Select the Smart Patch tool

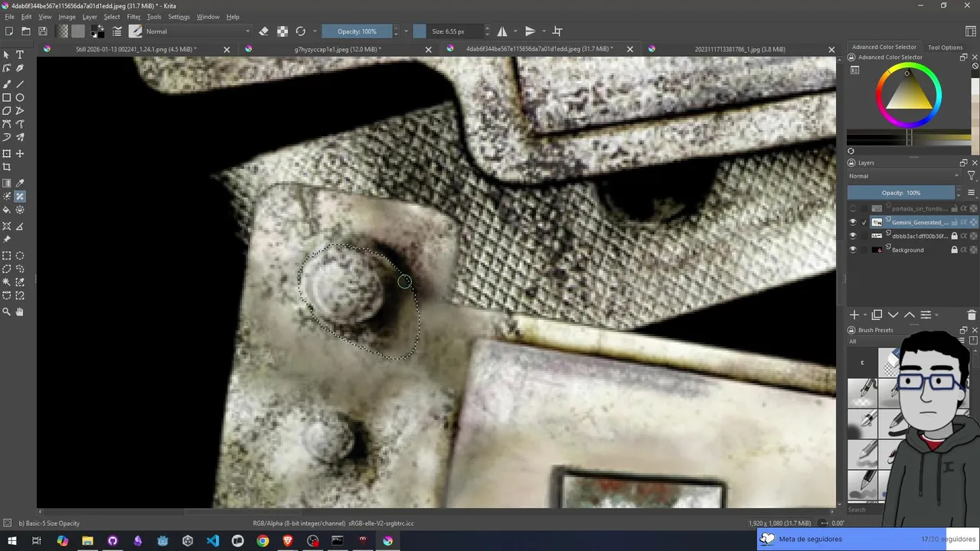coord(20,197)
